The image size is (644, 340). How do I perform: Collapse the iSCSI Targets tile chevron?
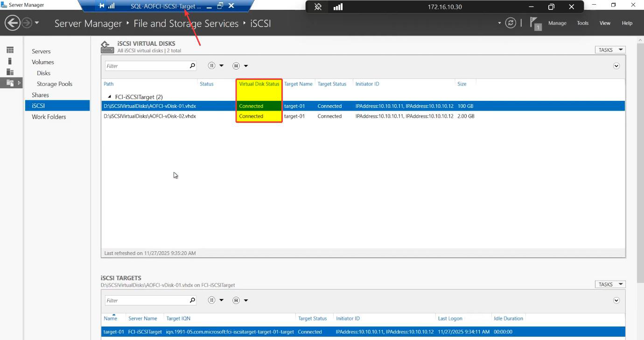616,300
